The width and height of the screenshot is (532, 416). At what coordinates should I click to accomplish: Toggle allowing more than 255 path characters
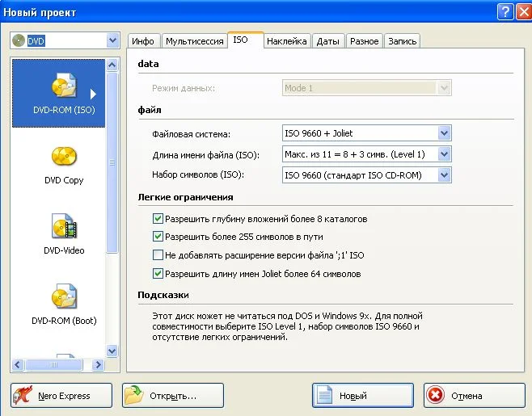click(158, 237)
